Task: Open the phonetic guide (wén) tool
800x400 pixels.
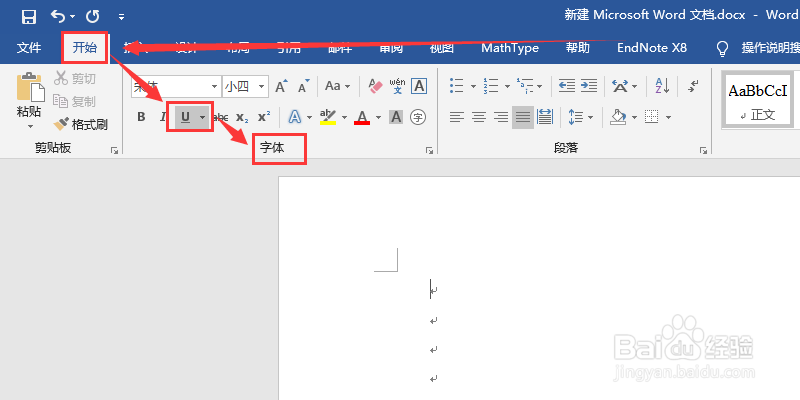Action: click(397, 86)
